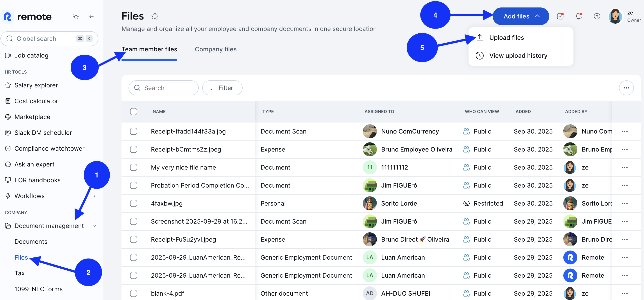Open the user profile avatar menu
This screenshot has width=644, height=300.
(x=615, y=16)
